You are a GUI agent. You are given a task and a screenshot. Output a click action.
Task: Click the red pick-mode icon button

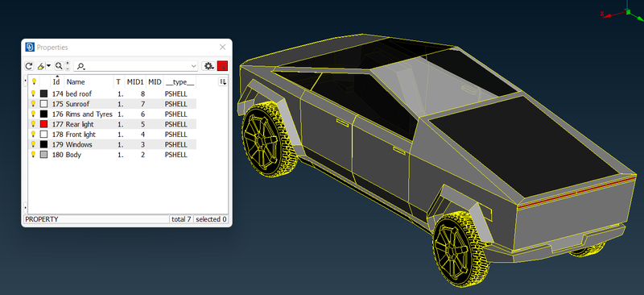[x=223, y=66]
